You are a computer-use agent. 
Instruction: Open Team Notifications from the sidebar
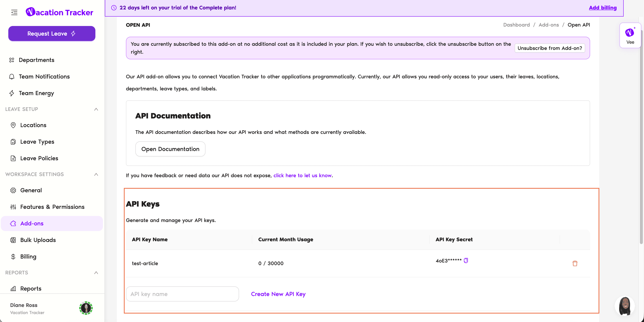point(44,76)
